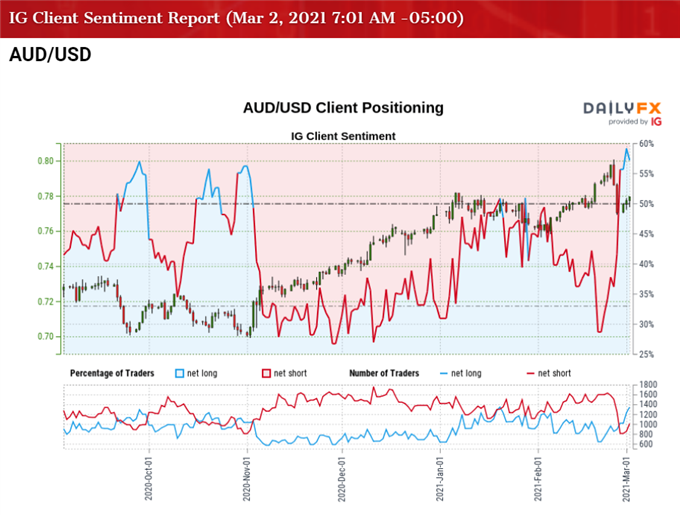The height and width of the screenshot is (515, 680).
Task: Click the red net short percentage legend box
Action: (x=266, y=373)
